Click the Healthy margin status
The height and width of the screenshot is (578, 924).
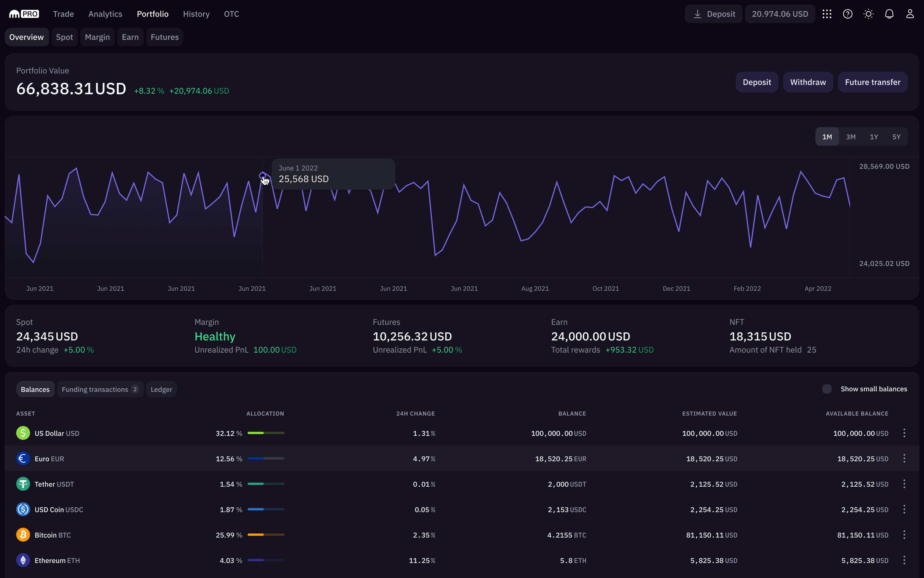[x=215, y=336]
